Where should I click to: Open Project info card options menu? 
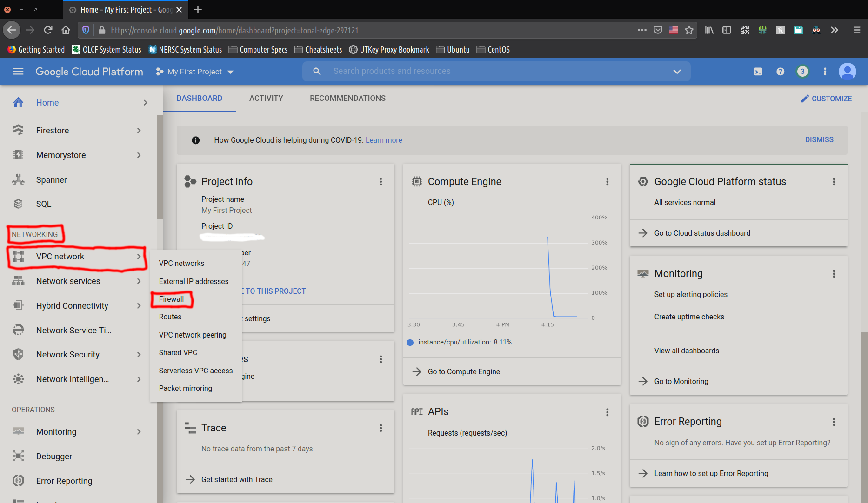381,182
